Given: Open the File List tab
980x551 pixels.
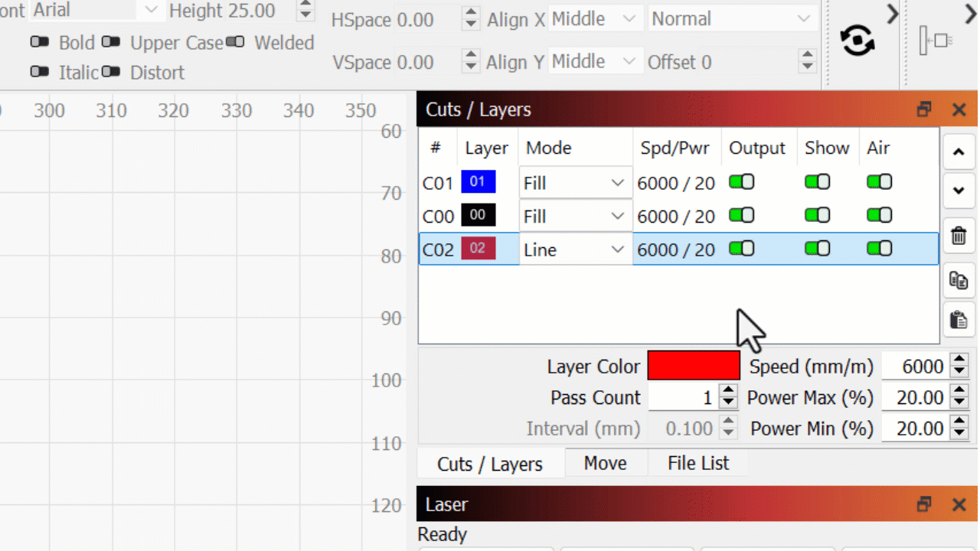Looking at the screenshot, I should (x=697, y=463).
